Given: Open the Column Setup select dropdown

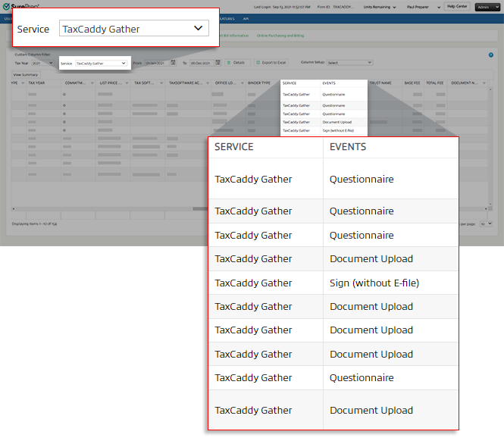Looking at the screenshot, I should [x=349, y=63].
